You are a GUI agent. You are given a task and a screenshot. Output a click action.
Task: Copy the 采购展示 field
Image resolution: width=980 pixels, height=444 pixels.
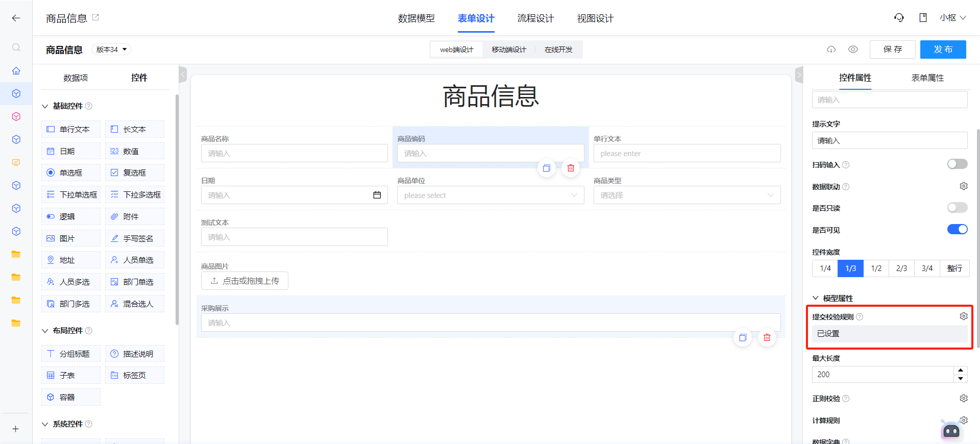point(743,337)
